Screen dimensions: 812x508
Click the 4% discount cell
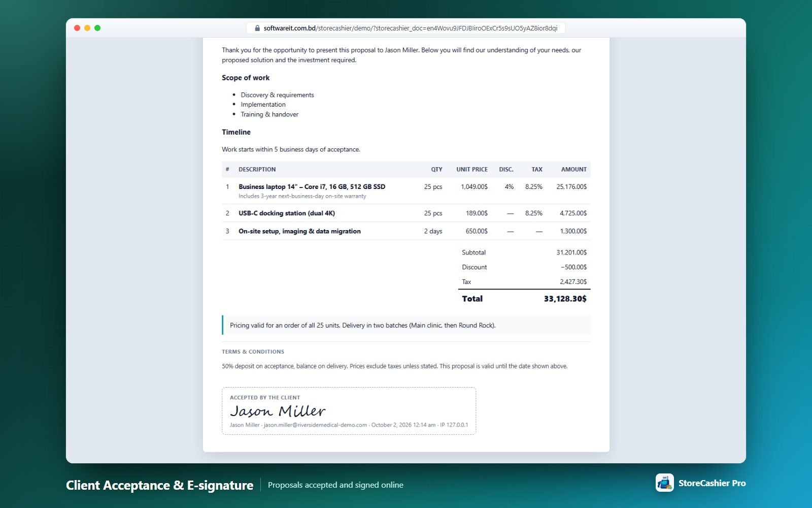[x=509, y=187]
